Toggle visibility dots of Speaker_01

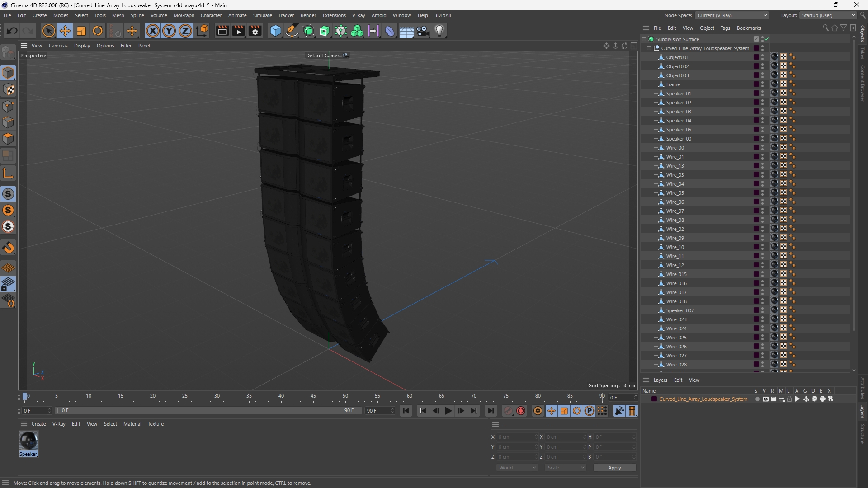click(762, 94)
